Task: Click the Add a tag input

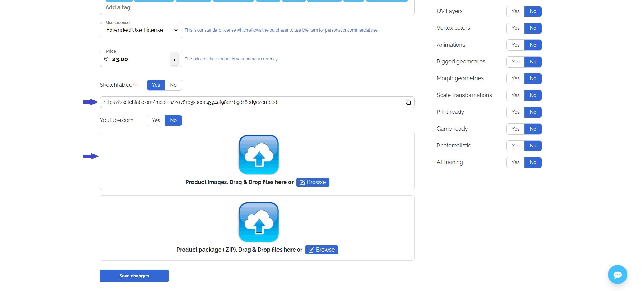Action: click(x=240, y=8)
